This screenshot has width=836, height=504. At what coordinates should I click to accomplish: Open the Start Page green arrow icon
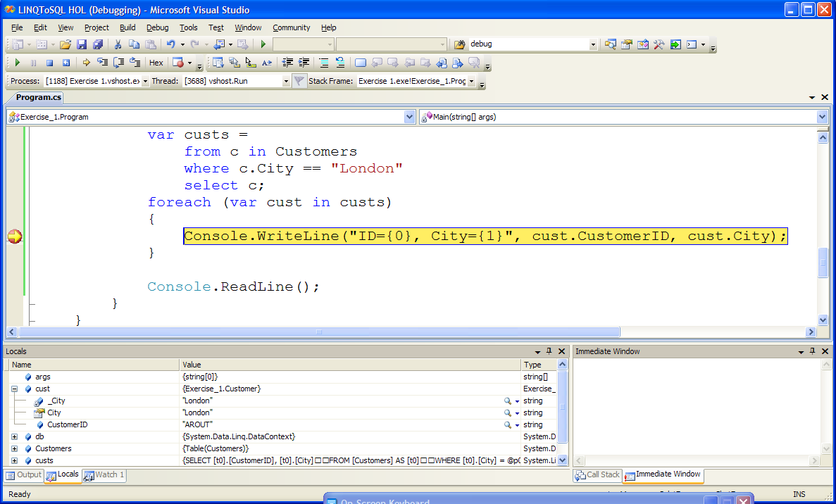[x=675, y=45]
